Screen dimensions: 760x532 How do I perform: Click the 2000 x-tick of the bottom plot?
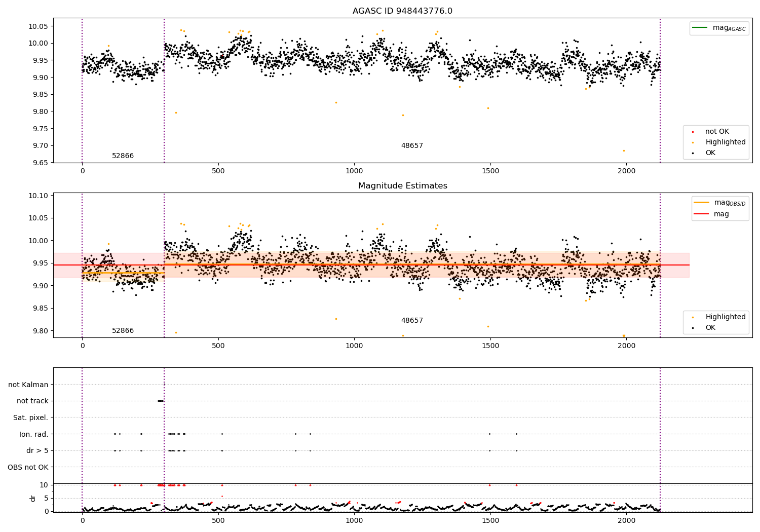627,520
